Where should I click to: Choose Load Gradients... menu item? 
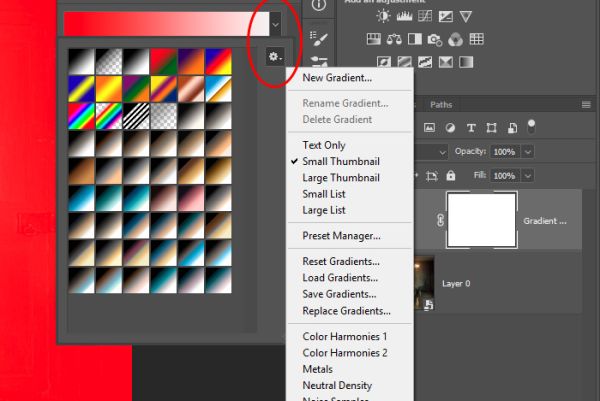tap(340, 278)
